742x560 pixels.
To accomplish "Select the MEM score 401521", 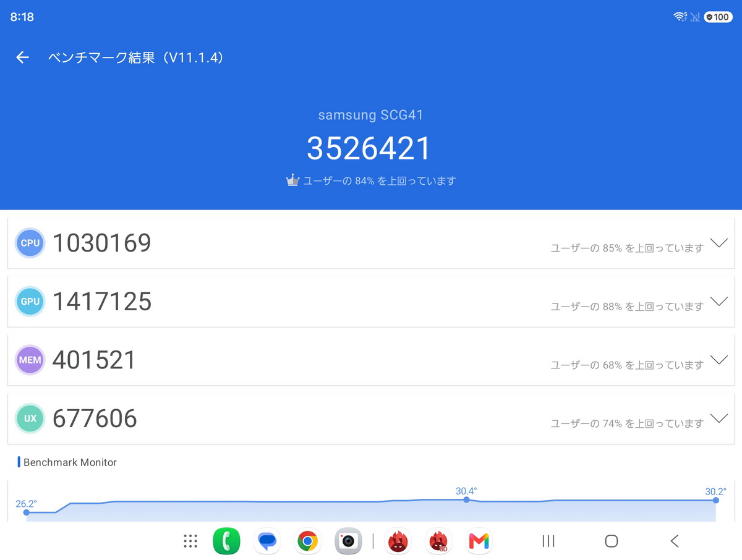I will pos(94,360).
